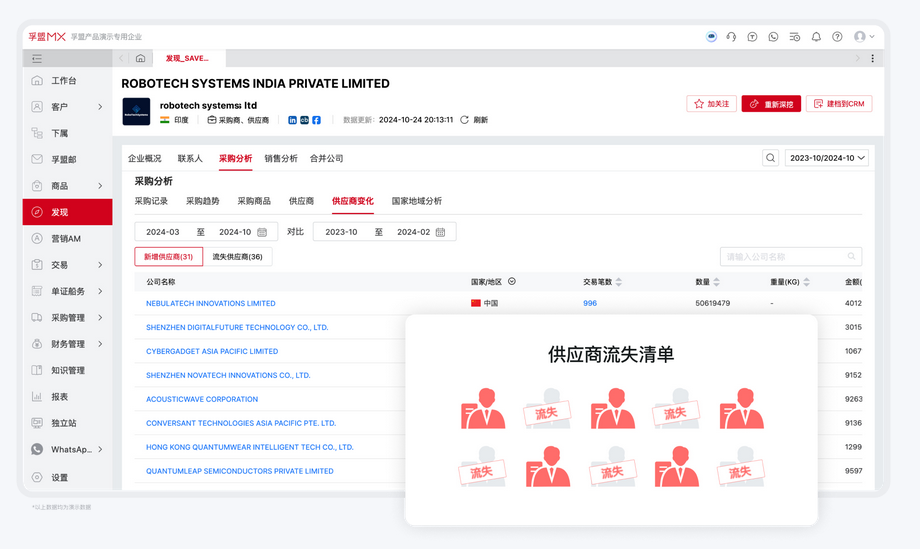
Task: Open the help question mark icon
Action: pos(837,37)
